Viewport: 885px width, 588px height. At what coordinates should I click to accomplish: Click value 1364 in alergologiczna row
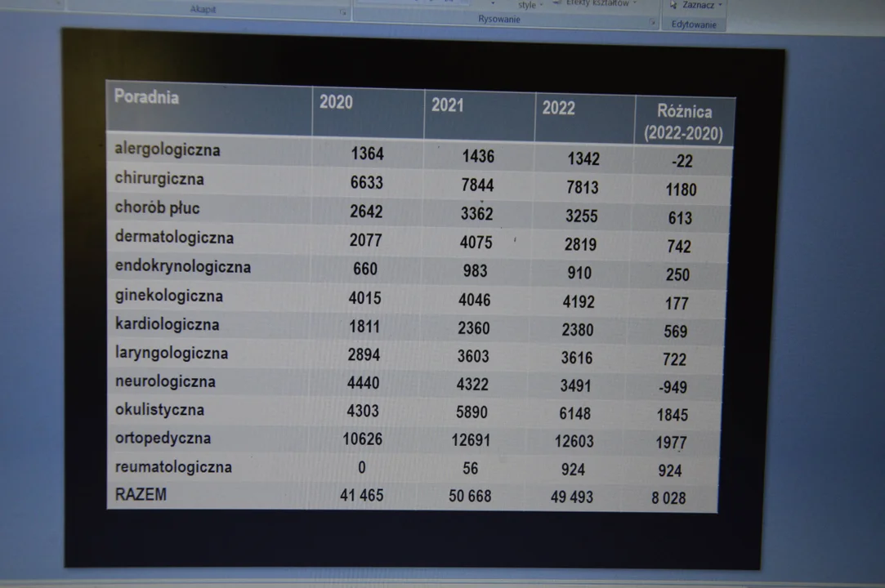point(367,154)
